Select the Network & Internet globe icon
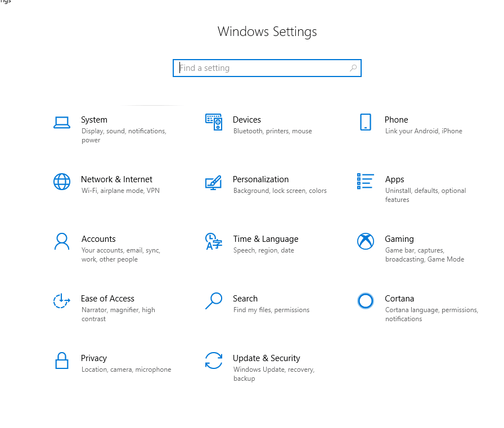The width and height of the screenshot is (504, 428). [61, 182]
